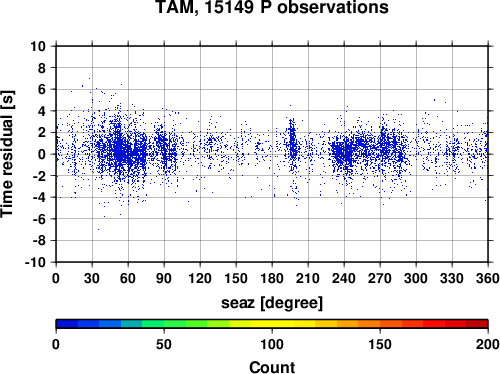
Task: Click the y-axis tick label 10
Action: (x=38, y=46)
